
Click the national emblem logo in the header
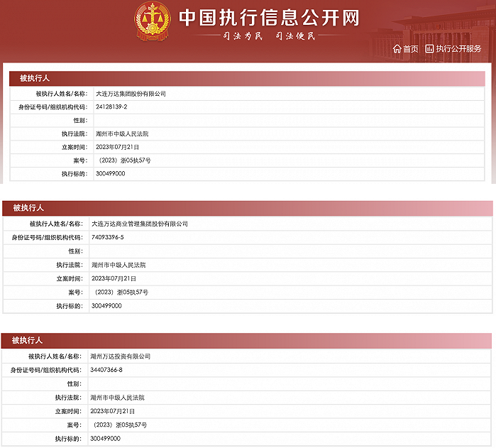[x=153, y=21]
